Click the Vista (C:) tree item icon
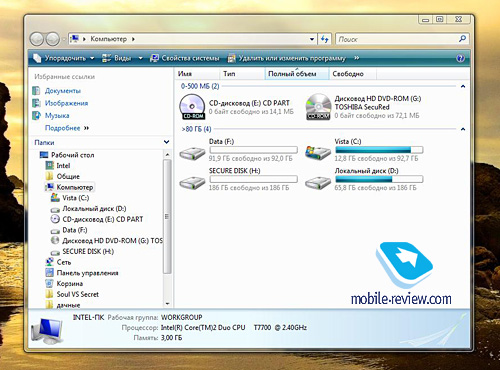The width and height of the screenshot is (500, 370). (55, 198)
